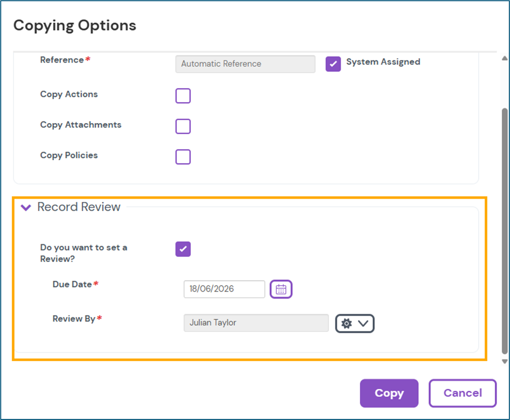510x420 pixels.
Task: Click the Due Date field showing 18/06/2026
Action: click(x=224, y=289)
